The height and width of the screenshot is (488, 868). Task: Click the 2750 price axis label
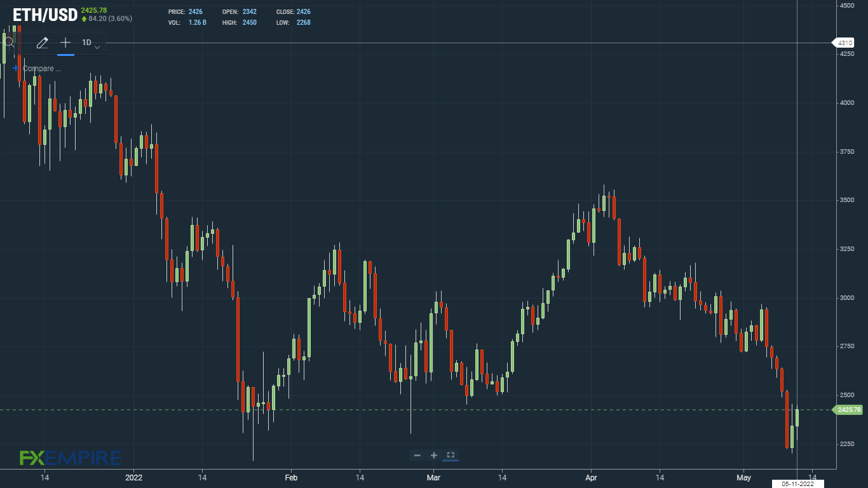[848, 346]
